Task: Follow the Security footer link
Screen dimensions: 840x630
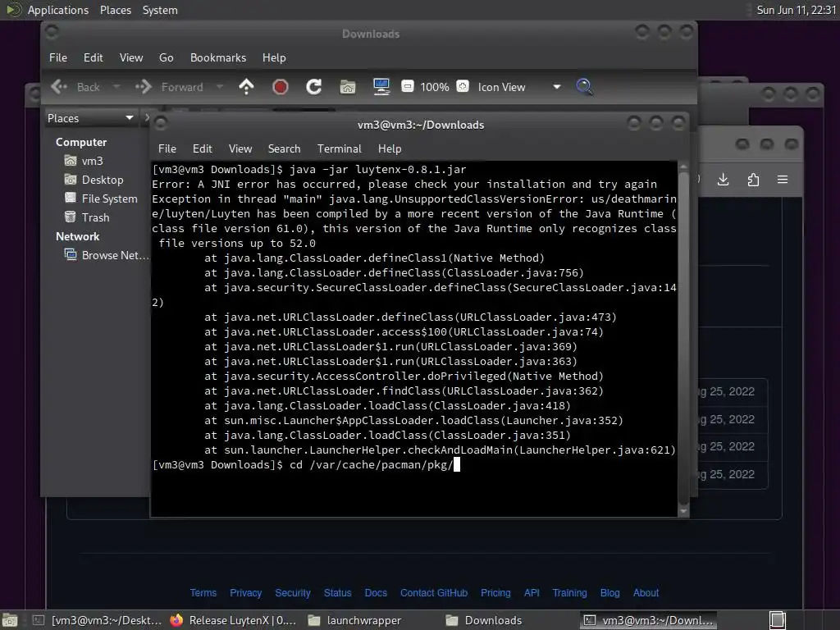Action: point(293,593)
